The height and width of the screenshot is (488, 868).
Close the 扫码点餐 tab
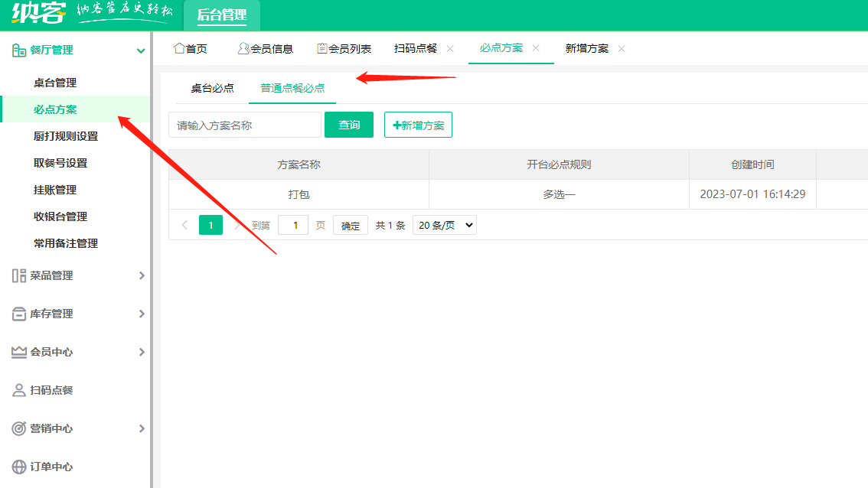pyautogui.click(x=450, y=48)
